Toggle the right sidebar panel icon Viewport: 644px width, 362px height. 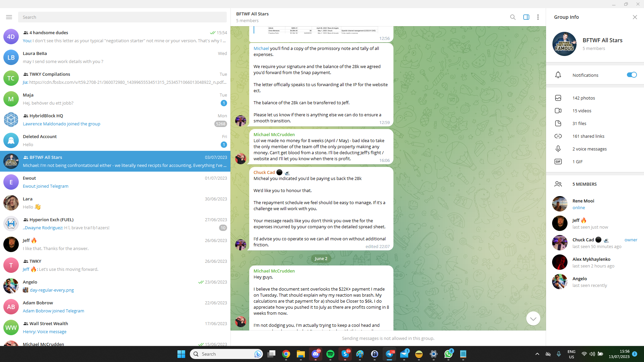pyautogui.click(x=526, y=17)
